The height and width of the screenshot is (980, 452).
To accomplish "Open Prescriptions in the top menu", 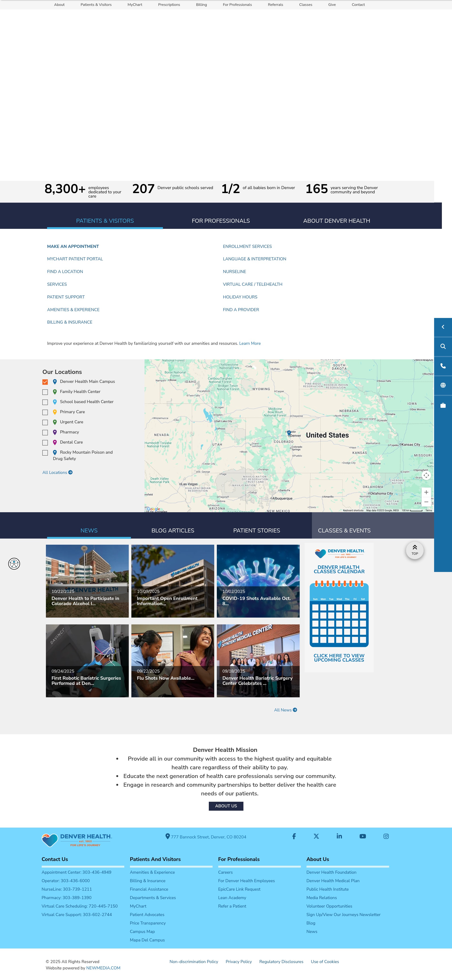I will coord(169,4).
